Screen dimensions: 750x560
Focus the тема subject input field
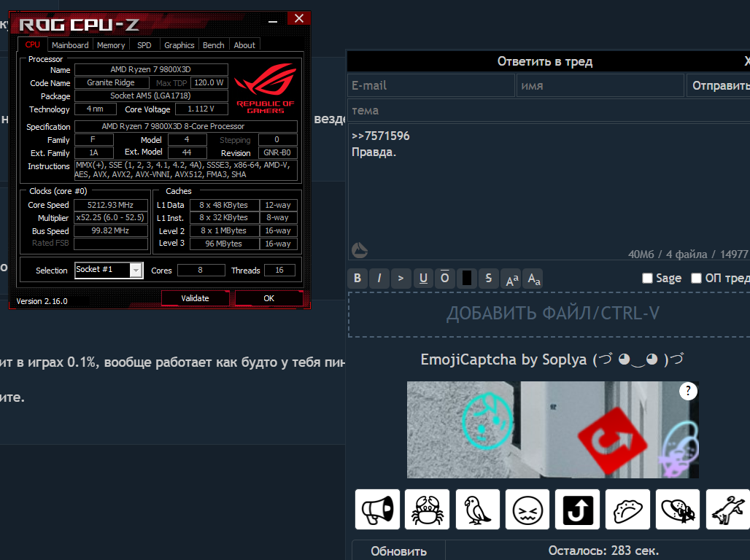point(549,111)
